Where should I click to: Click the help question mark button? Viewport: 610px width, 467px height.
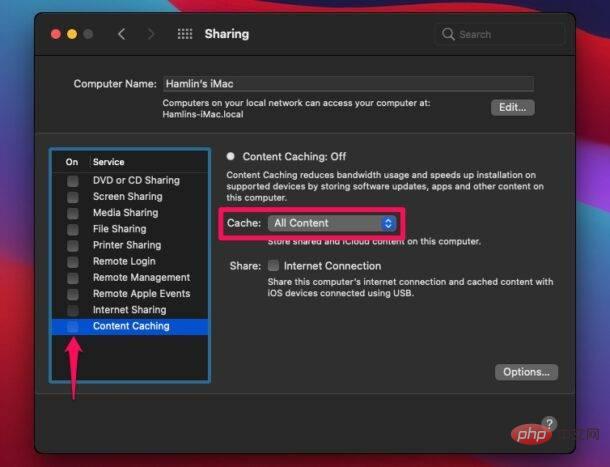[x=550, y=424]
